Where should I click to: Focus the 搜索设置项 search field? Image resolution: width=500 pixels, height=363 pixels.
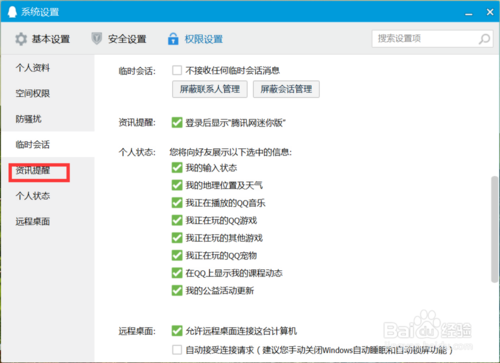[432, 39]
